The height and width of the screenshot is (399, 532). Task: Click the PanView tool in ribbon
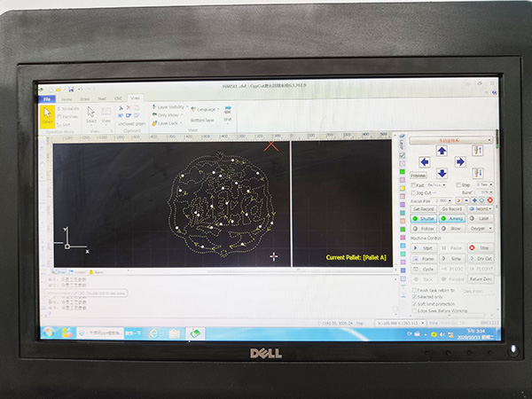pos(67,117)
